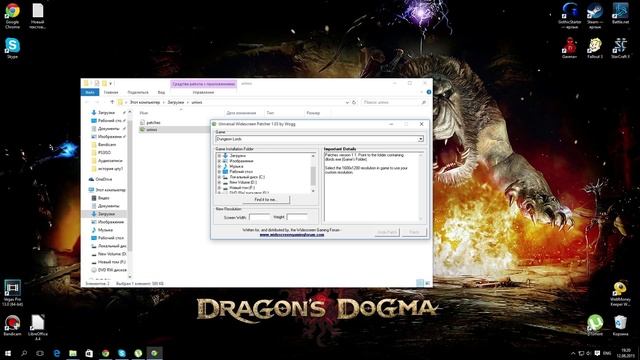Open taskbar search magnifier

[24, 353]
